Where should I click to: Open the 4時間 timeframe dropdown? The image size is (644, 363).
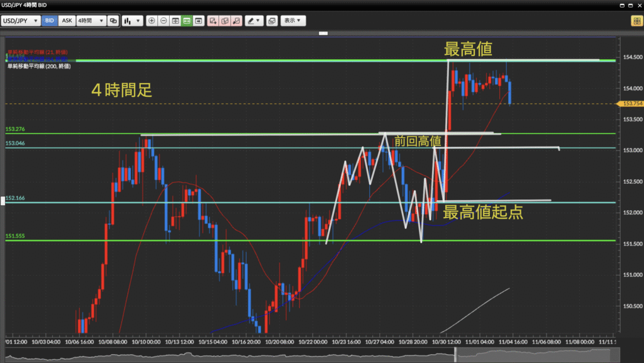point(91,21)
